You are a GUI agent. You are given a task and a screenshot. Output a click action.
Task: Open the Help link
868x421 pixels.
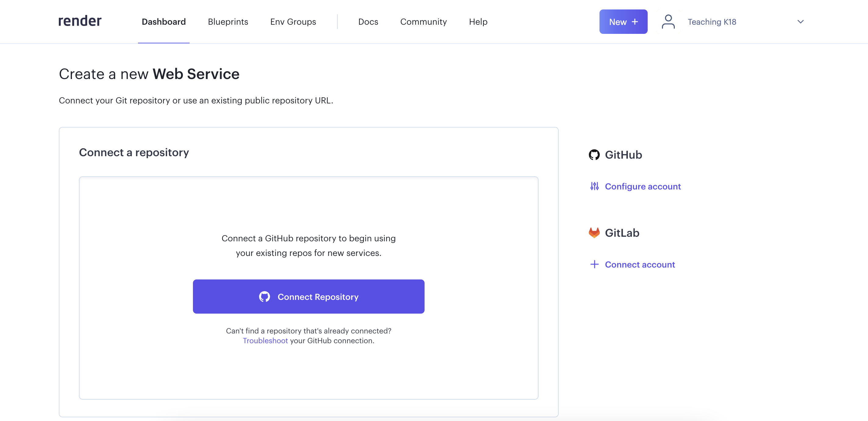point(478,22)
